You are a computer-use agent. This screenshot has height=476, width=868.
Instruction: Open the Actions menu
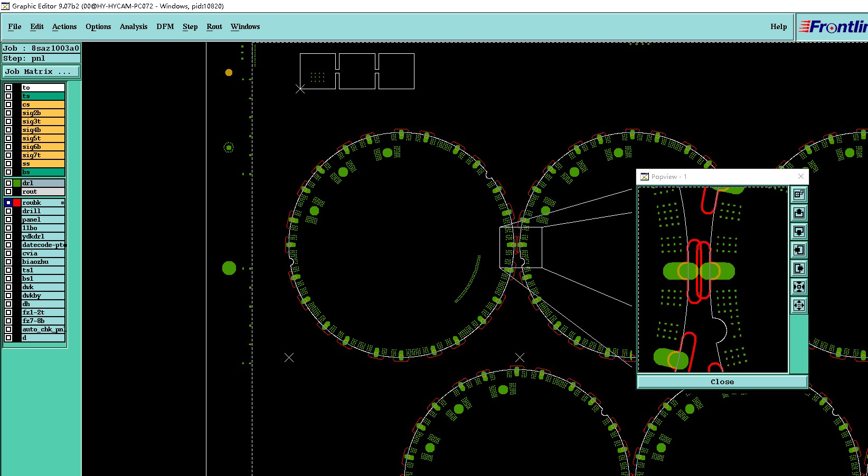(x=64, y=26)
